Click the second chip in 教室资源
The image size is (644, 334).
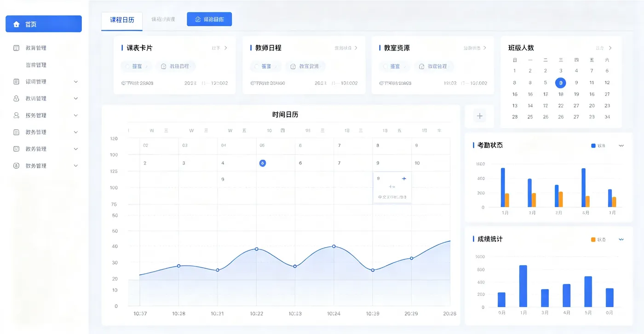click(434, 66)
